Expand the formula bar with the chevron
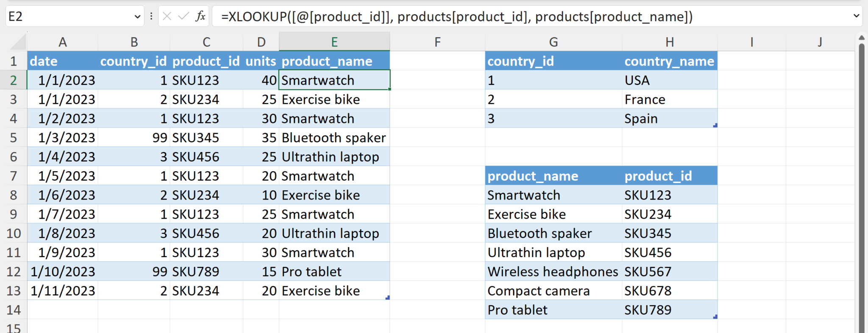The height and width of the screenshot is (333, 868). click(x=856, y=16)
